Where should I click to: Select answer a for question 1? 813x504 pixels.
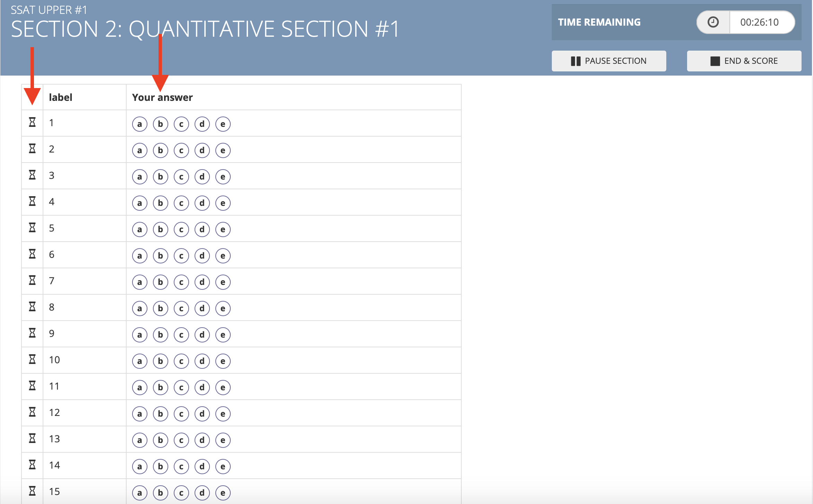[x=139, y=124]
